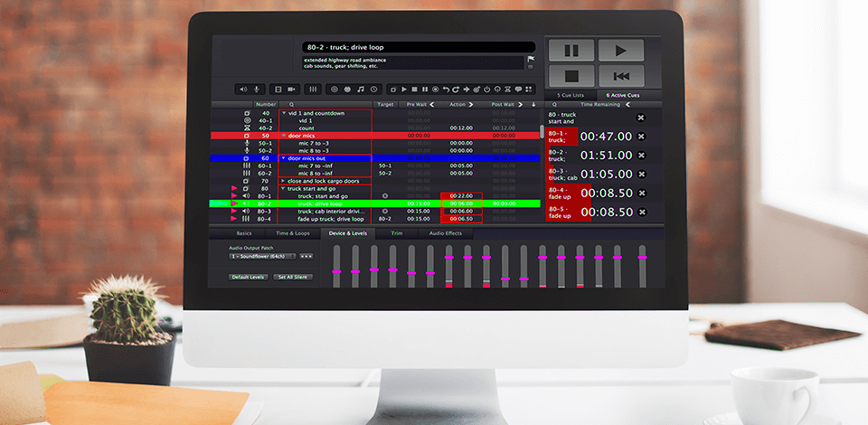
Task: Click the large rewind-to-start button
Action: coord(620,76)
